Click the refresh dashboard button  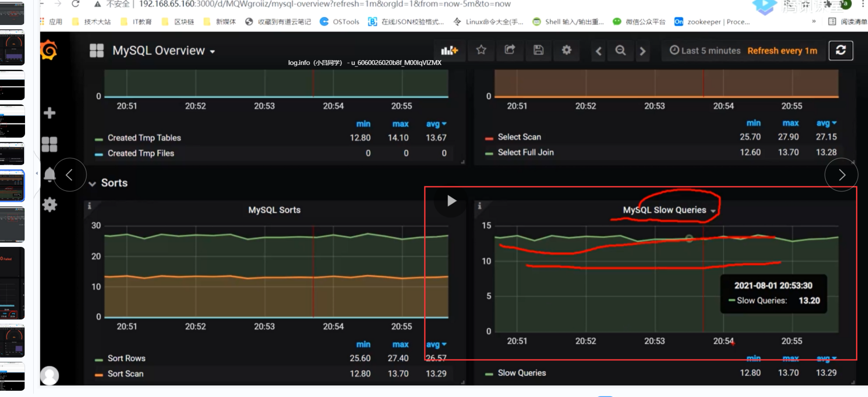point(841,51)
